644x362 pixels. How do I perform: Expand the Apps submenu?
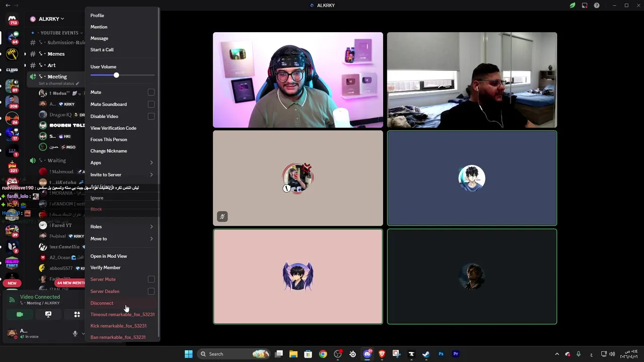pyautogui.click(x=122, y=163)
